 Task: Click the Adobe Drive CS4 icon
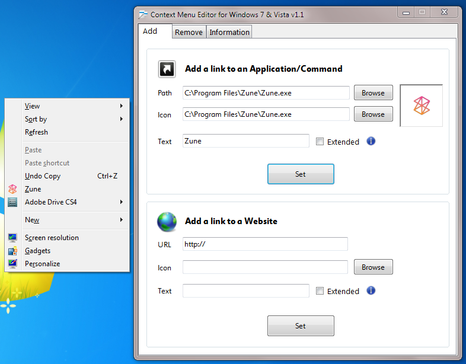click(13, 202)
